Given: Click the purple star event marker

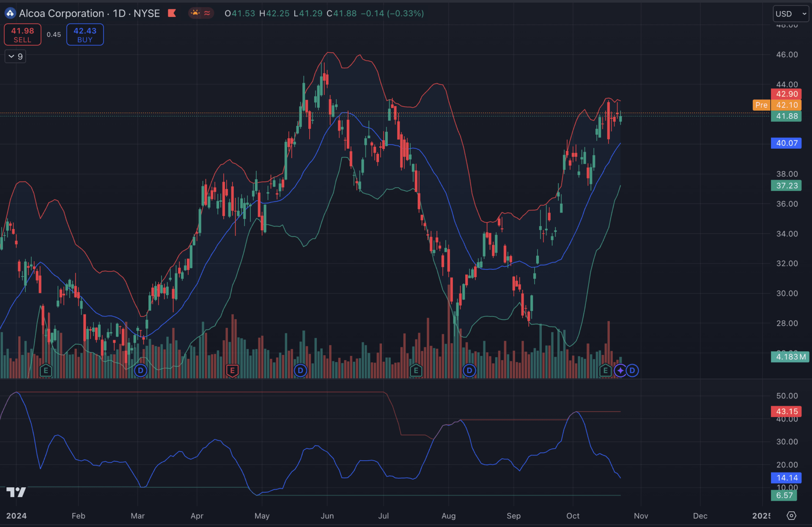Looking at the screenshot, I should tap(620, 371).
